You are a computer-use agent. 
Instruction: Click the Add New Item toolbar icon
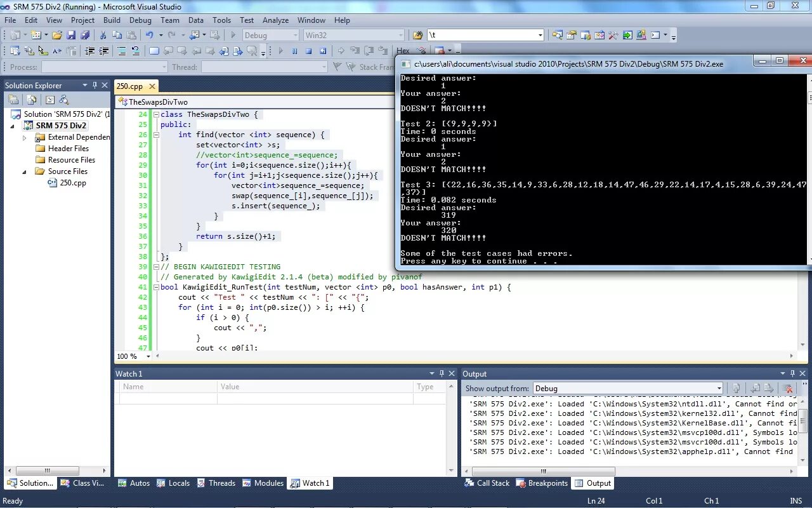point(36,35)
